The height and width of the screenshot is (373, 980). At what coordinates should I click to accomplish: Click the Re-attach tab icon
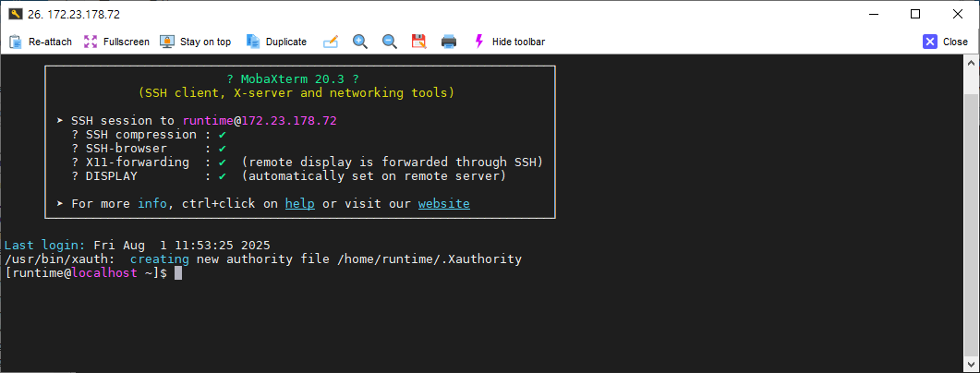(16, 42)
